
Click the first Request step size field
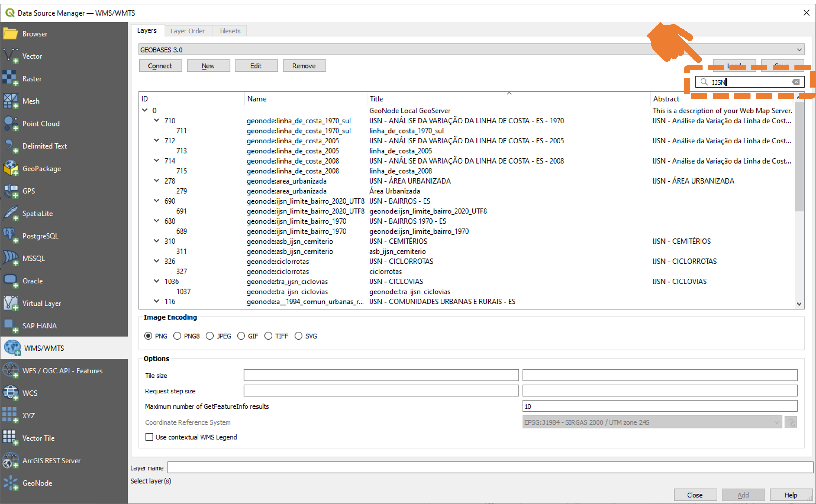click(381, 391)
